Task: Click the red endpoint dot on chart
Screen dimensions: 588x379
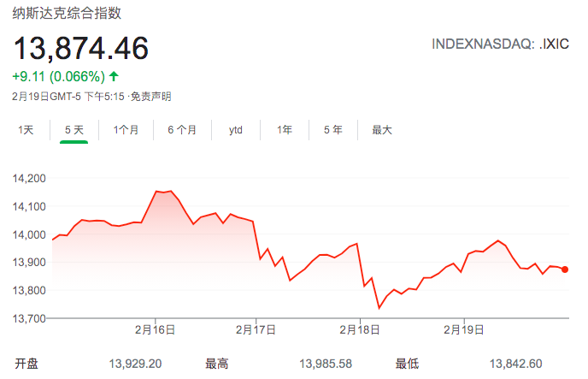Action: (x=566, y=269)
